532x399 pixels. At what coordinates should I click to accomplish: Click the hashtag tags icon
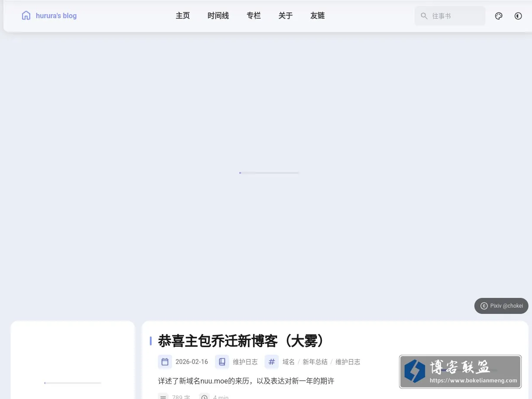(272, 362)
